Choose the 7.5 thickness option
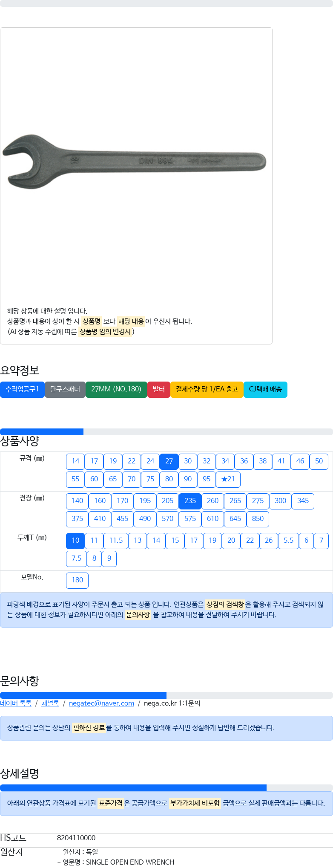This screenshot has height=868, width=333. click(76, 558)
